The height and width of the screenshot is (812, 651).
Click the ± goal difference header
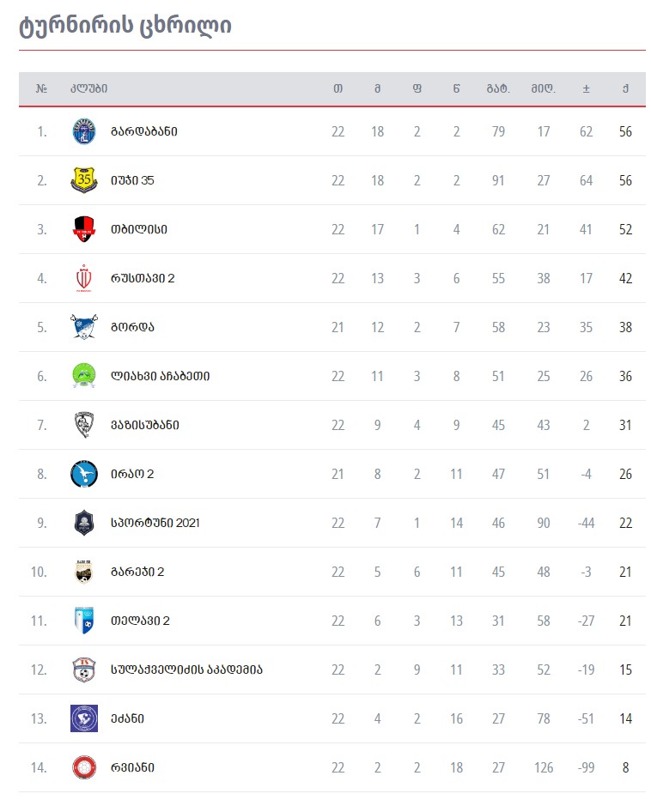click(587, 88)
